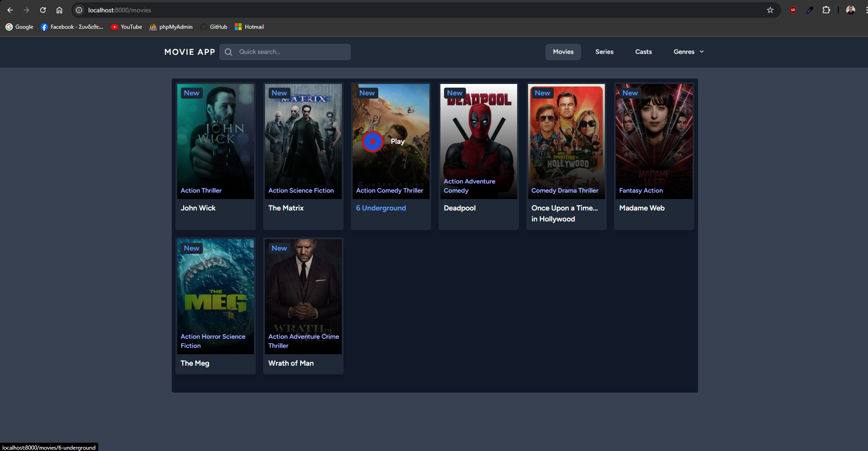Open The Meg poster
Viewport: 868px width, 451px height.
point(216,297)
